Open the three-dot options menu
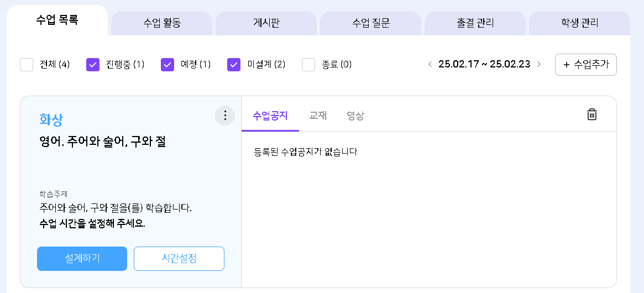The image size is (644, 293). click(x=225, y=116)
